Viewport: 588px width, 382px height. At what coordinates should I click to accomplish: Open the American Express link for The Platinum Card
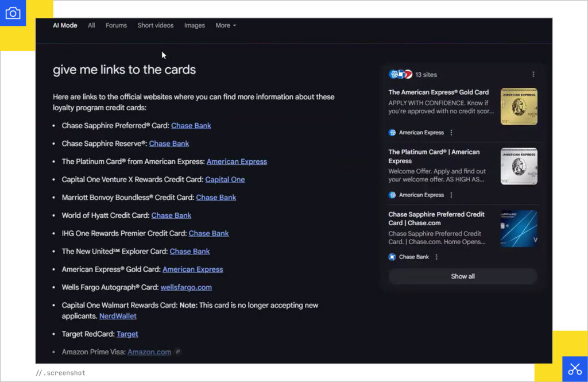pos(237,161)
